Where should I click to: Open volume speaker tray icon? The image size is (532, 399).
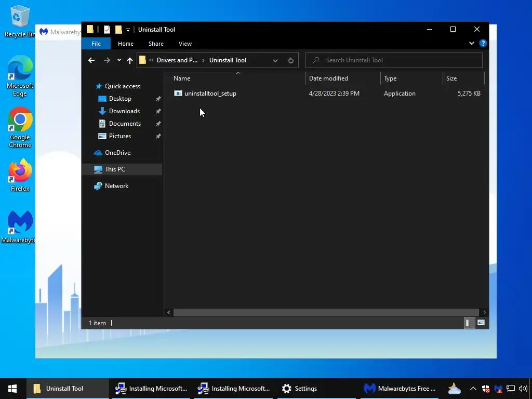(523, 389)
